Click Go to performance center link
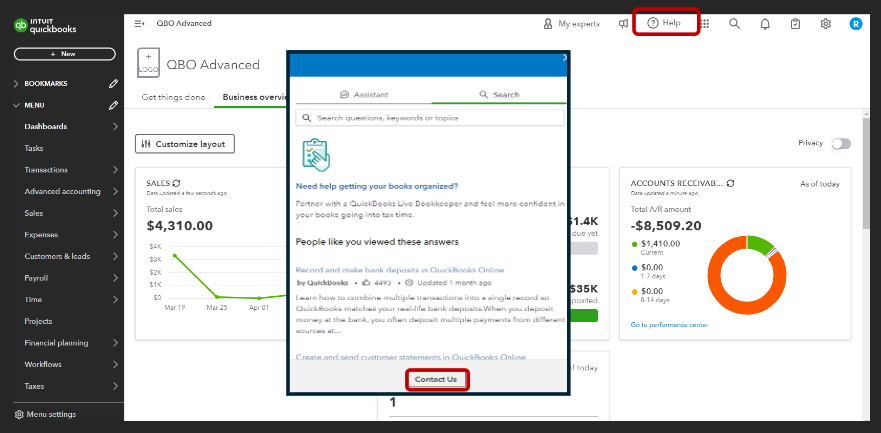This screenshot has width=881, height=433. pos(669,325)
